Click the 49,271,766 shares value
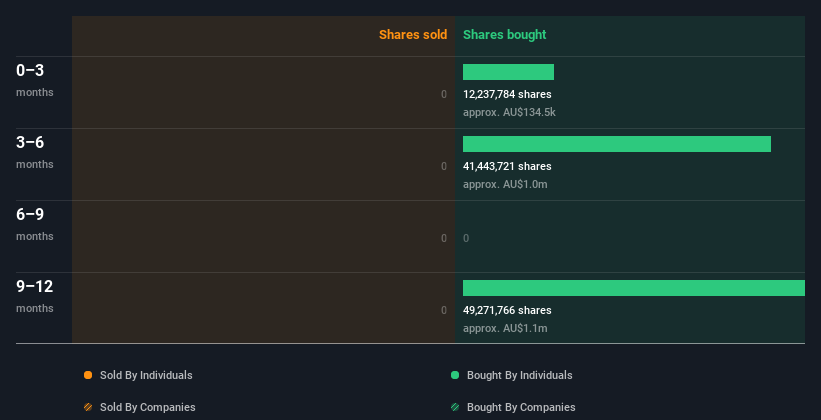 coord(507,310)
